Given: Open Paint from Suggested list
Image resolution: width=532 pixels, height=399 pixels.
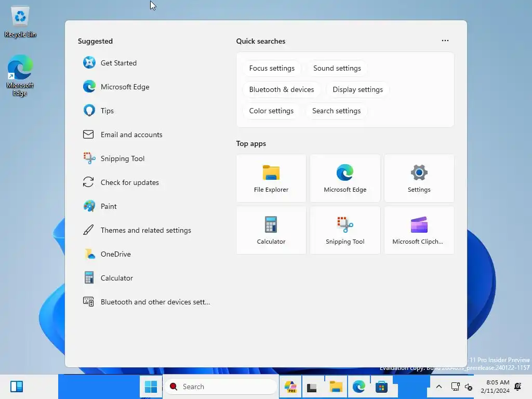Looking at the screenshot, I should click(100, 206).
